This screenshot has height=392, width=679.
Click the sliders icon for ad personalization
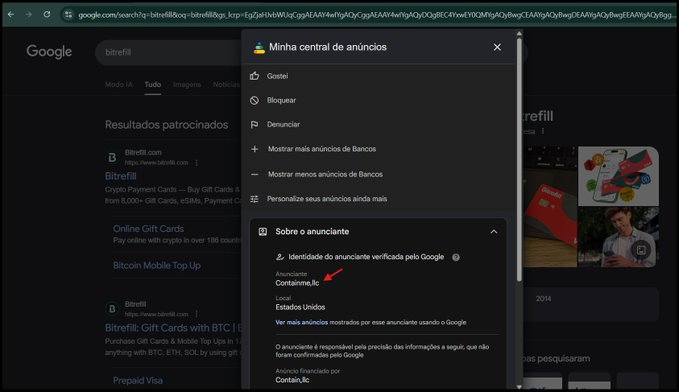255,199
